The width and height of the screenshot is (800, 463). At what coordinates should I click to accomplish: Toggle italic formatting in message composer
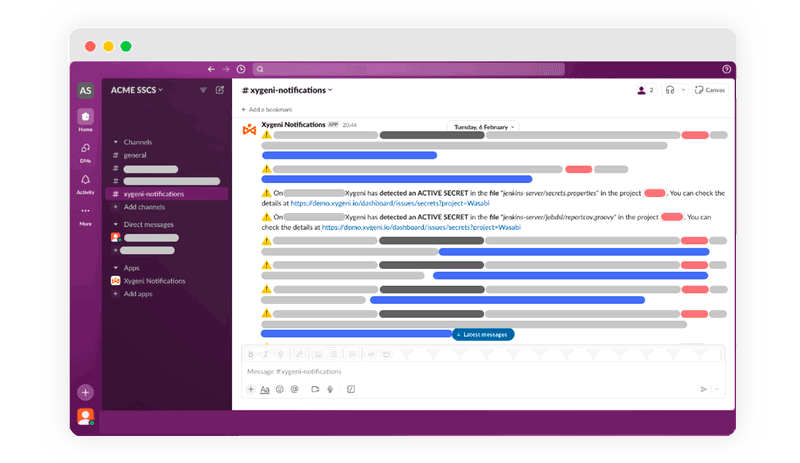(266, 354)
